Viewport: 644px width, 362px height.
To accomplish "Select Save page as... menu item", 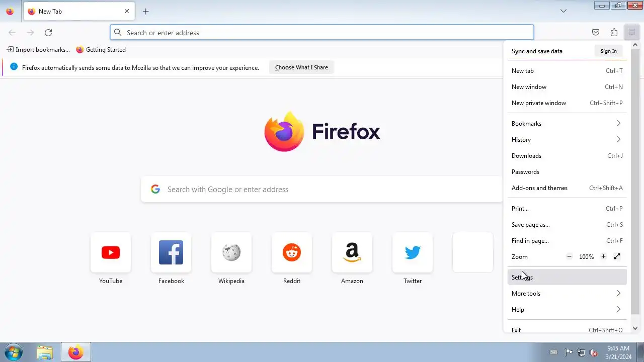I will pos(567,225).
